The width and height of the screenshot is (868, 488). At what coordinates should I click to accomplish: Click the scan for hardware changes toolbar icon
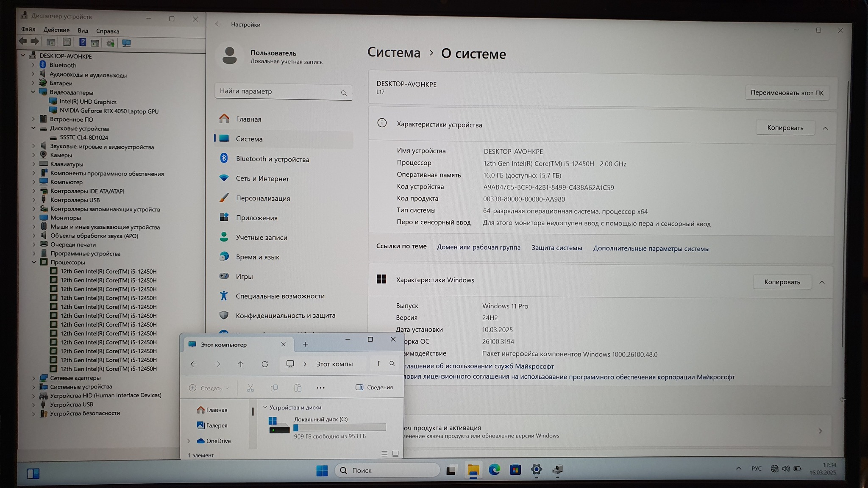tap(126, 43)
